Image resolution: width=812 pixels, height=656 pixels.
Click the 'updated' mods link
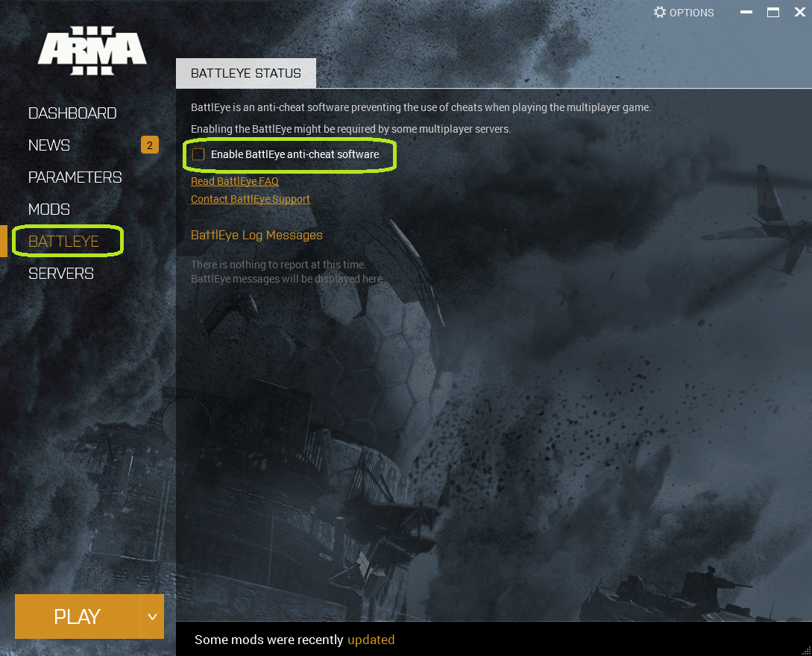371,640
